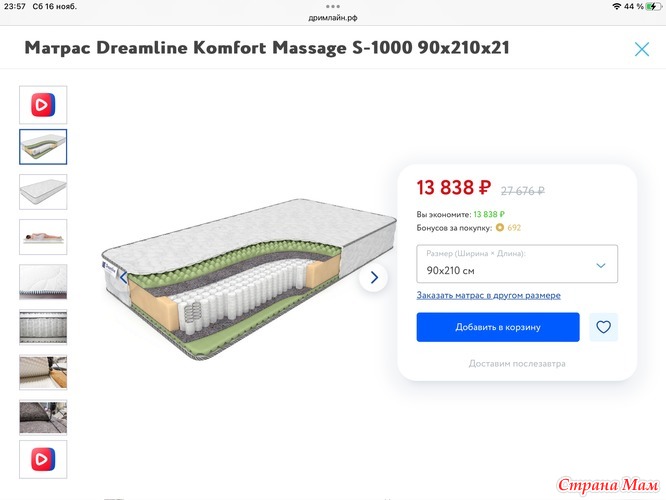Screen dimensions: 666x500
Task: Expand the size dropdown chevron
Action: pyautogui.click(x=601, y=266)
